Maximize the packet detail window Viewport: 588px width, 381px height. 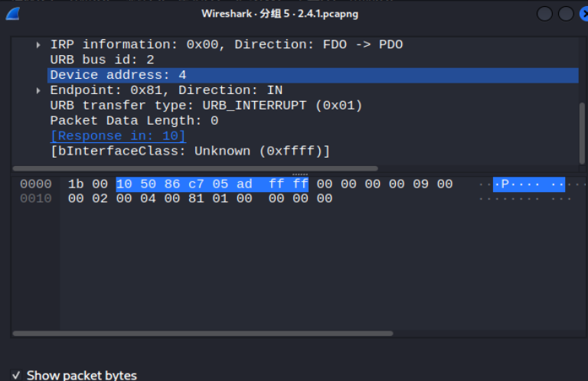566,14
